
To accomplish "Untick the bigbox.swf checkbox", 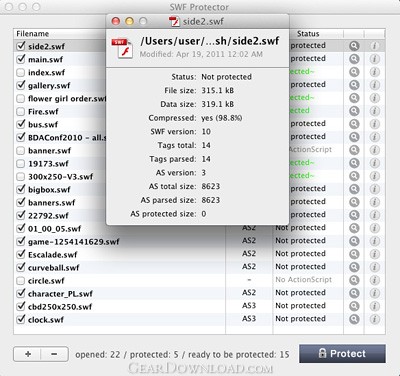I will pyautogui.click(x=21, y=189).
